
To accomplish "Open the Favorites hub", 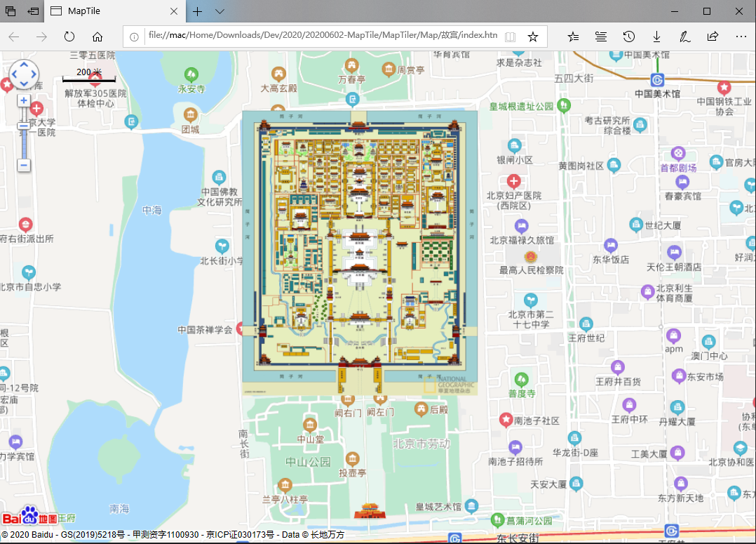I will click(573, 37).
